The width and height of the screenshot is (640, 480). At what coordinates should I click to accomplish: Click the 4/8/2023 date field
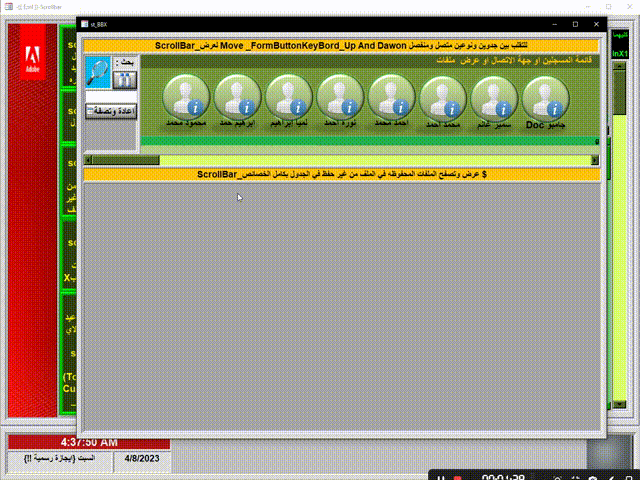140,459
